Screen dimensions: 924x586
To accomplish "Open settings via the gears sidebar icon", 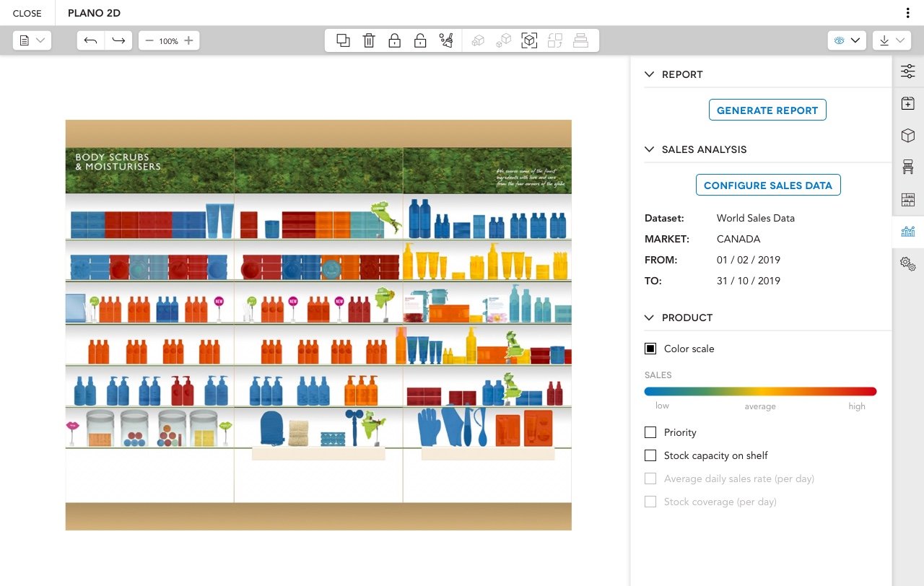I will (907, 264).
